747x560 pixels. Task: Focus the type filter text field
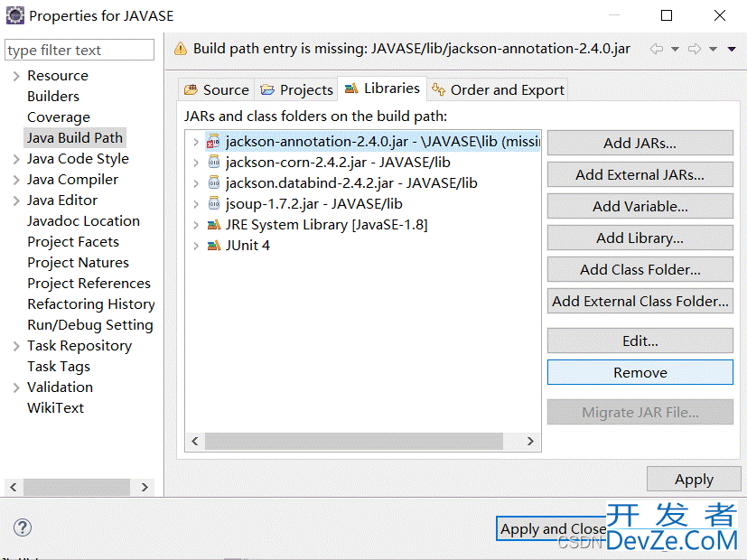click(79, 50)
